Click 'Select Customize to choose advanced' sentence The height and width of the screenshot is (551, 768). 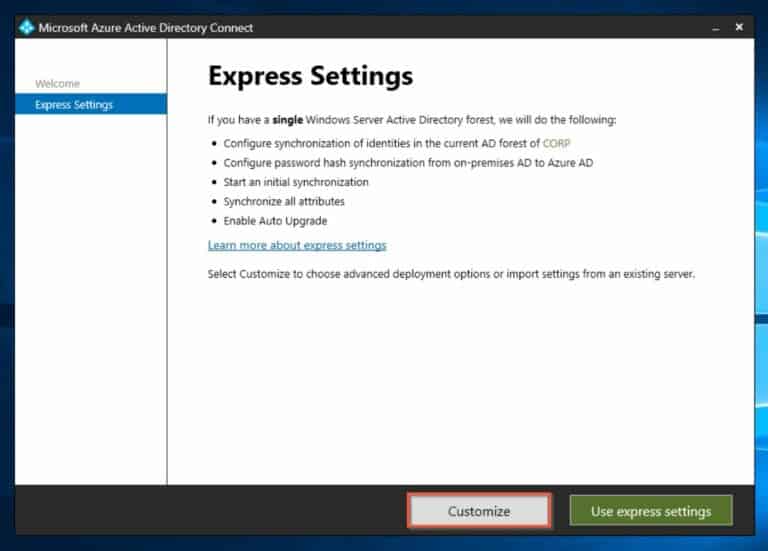click(x=451, y=274)
